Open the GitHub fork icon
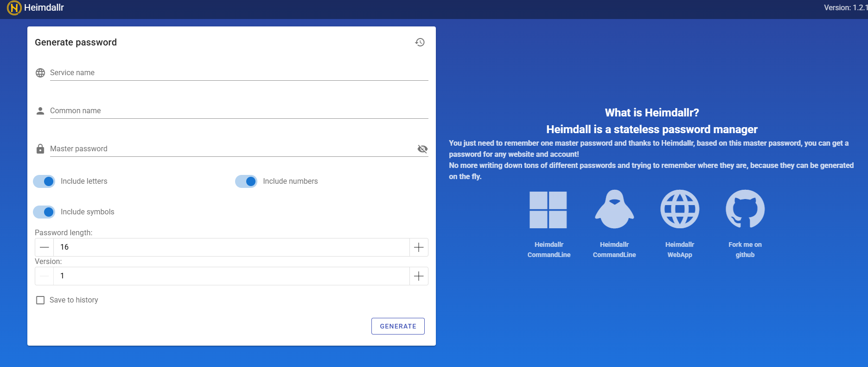 [745, 209]
